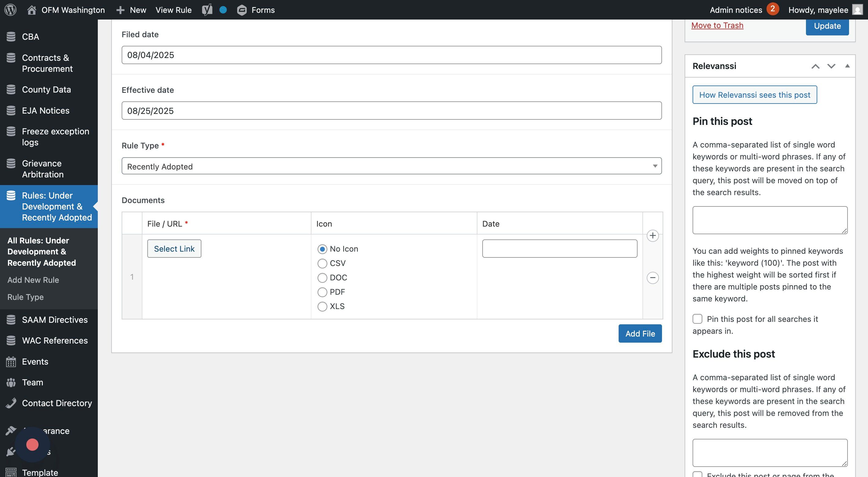This screenshot has width=868, height=477.
Task: Open the Contact Directory sidebar item
Action: [57, 403]
